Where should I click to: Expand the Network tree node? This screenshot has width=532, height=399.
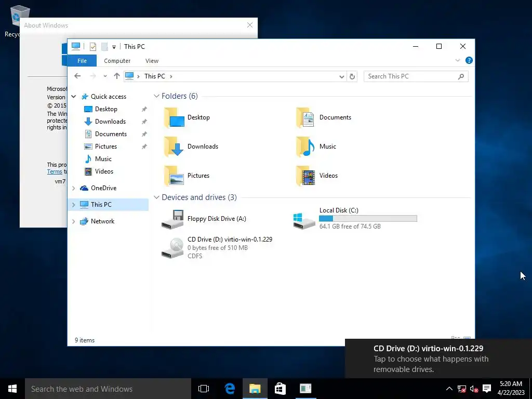coord(74,221)
